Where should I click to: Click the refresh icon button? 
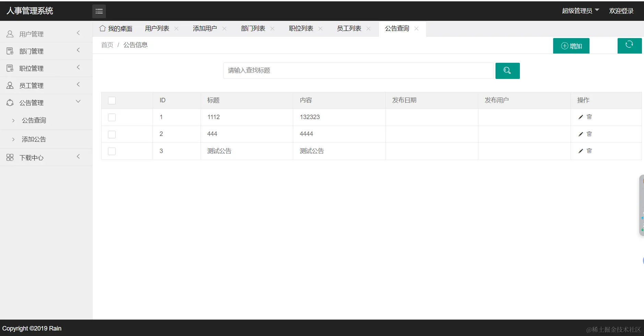(x=629, y=46)
